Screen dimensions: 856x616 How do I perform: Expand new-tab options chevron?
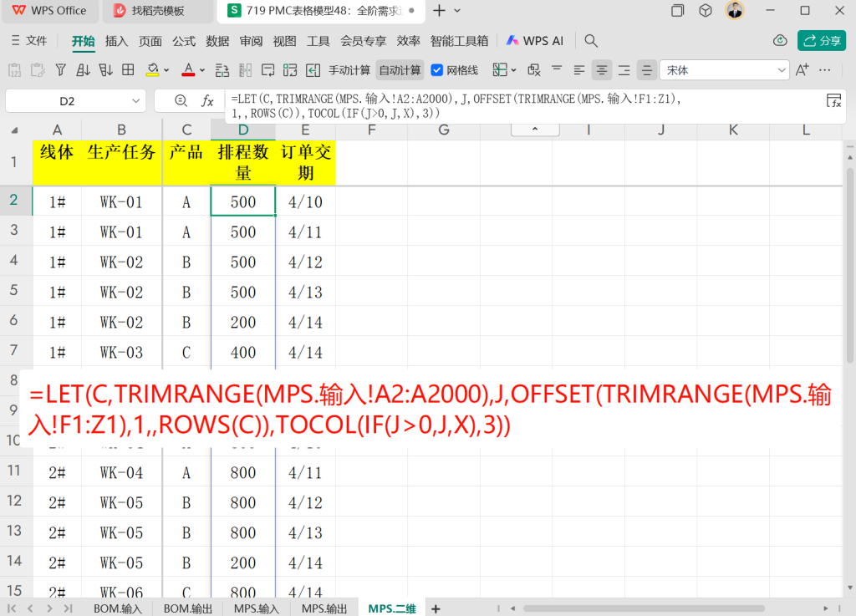[457, 10]
